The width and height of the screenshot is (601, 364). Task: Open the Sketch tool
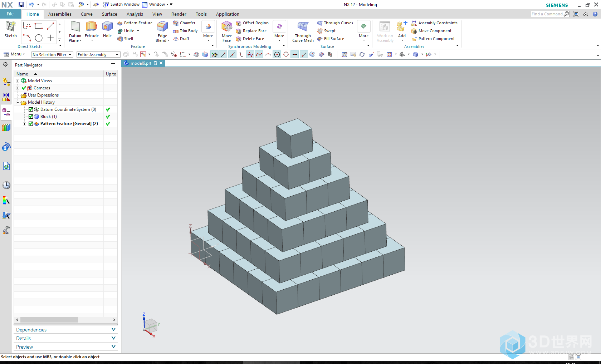point(10,29)
